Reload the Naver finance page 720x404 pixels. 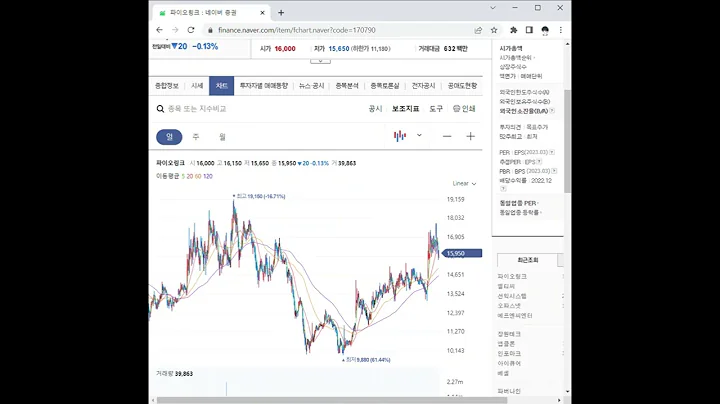coord(191,30)
